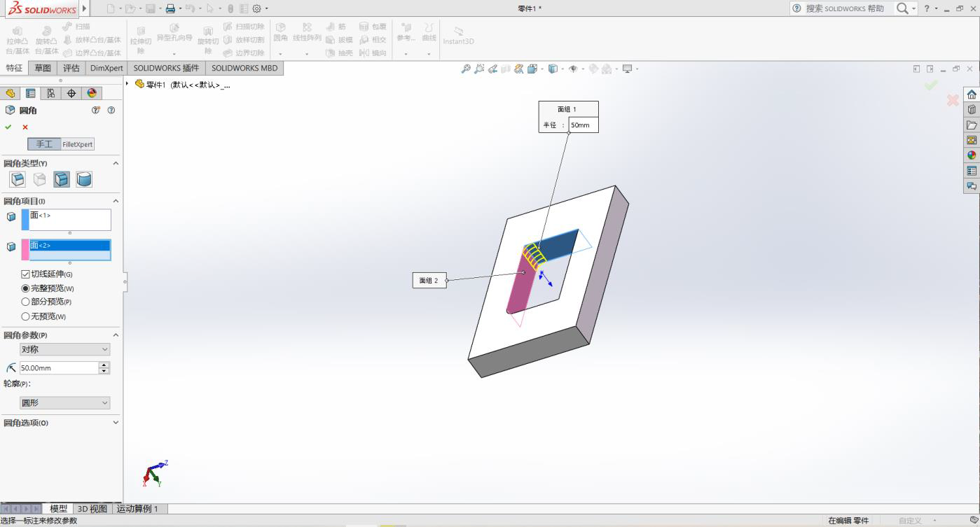This screenshot has width=980, height=527.
Task: Cancel the fillet with the red X
Action: (x=25, y=127)
